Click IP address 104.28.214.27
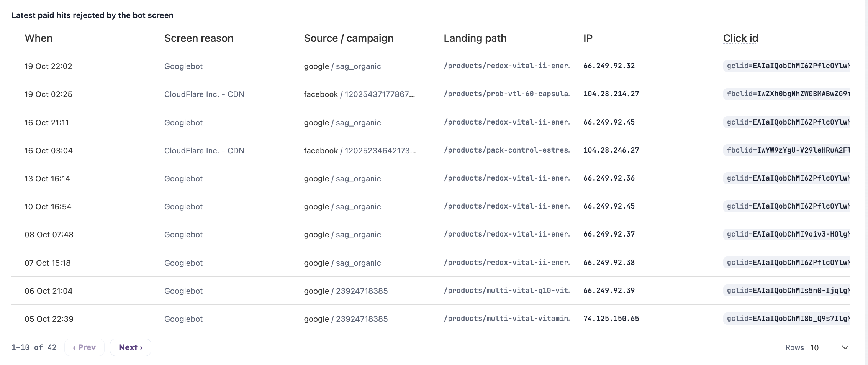868x365 pixels. click(x=611, y=94)
